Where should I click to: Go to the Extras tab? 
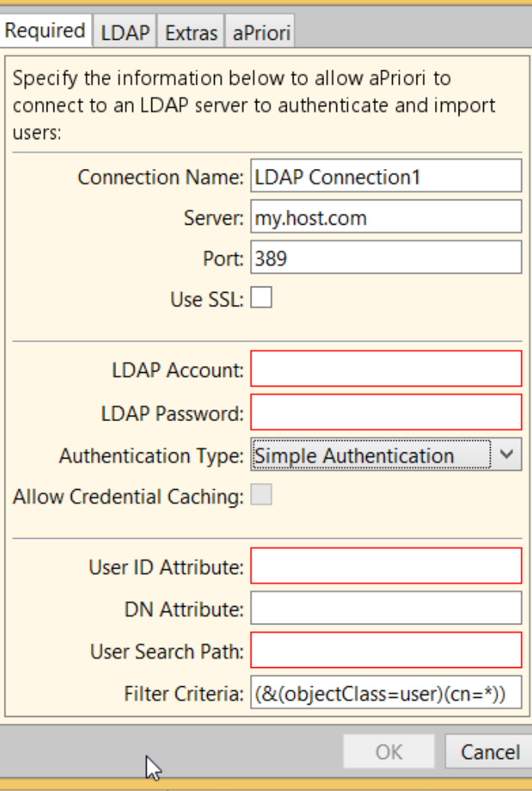coord(191,34)
